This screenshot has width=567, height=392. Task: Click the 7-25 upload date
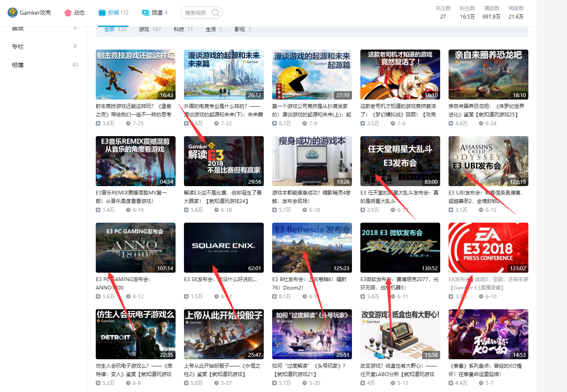pos(135,124)
